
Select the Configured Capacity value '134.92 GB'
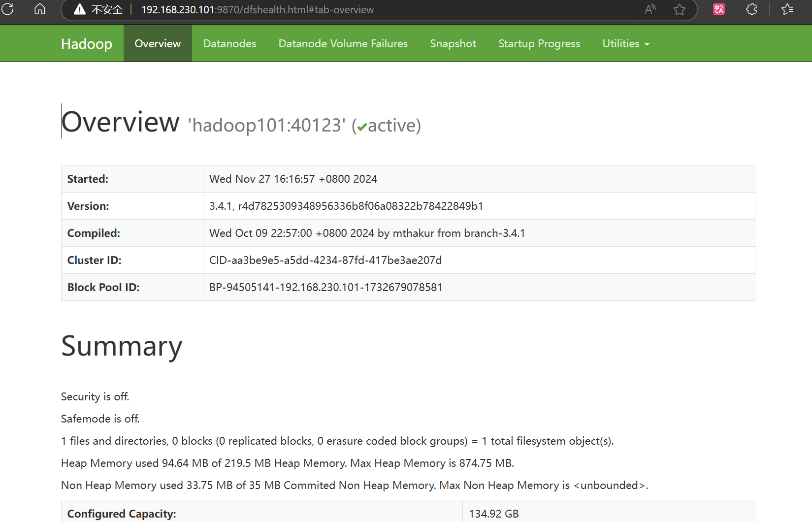point(494,514)
